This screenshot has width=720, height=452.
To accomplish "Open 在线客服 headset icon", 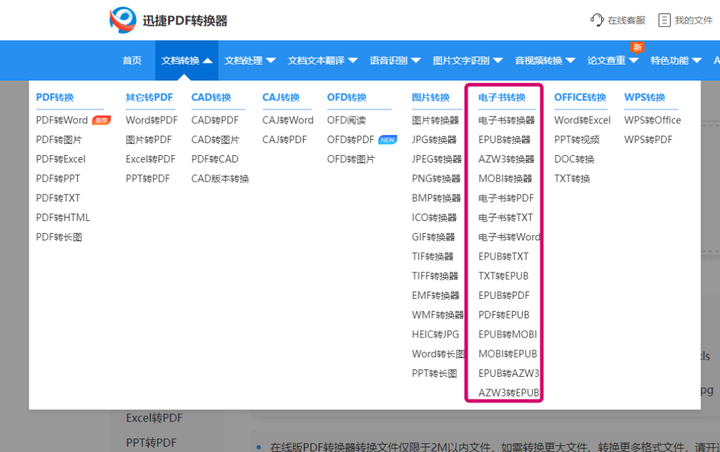I will pyautogui.click(x=596, y=20).
